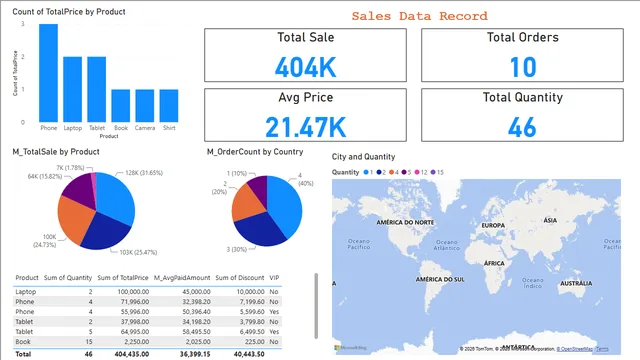The image size is (640, 360).
Task: Click Quantity legend swatch for 4
Action: 391,172
